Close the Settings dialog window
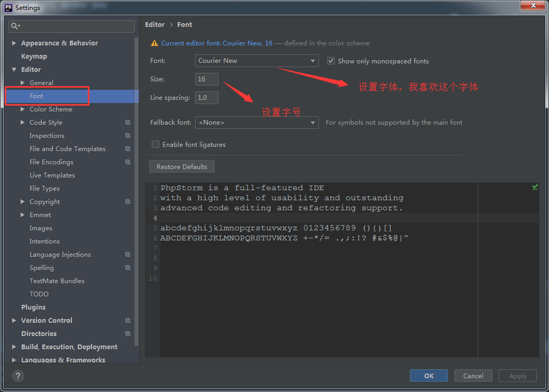 (x=533, y=6)
